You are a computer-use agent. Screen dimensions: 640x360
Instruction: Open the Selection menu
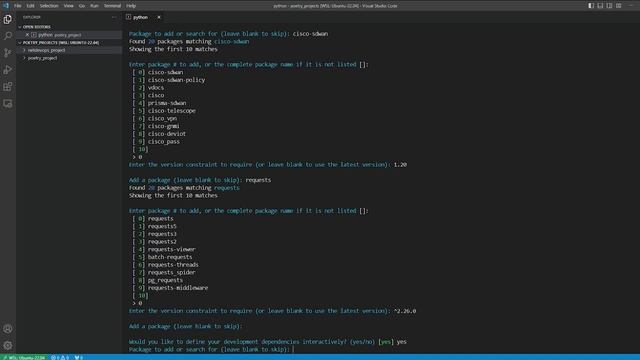(x=49, y=6)
